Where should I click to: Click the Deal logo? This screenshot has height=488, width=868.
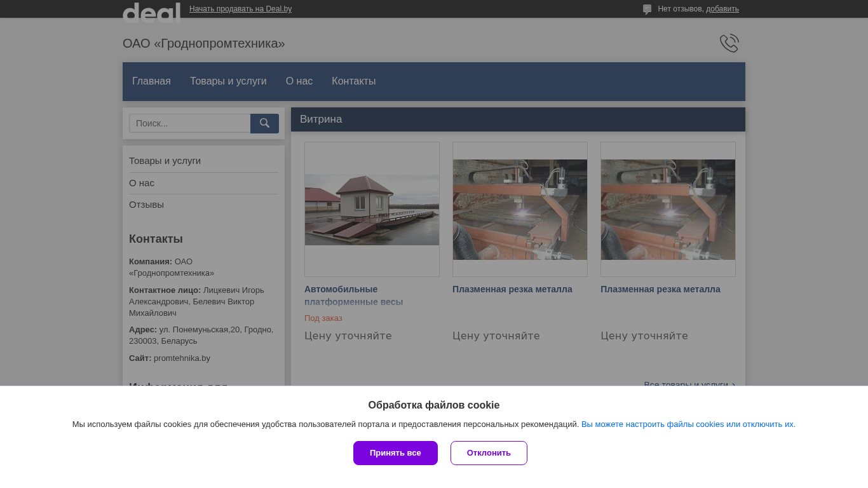pyautogui.click(x=151, y=13)
